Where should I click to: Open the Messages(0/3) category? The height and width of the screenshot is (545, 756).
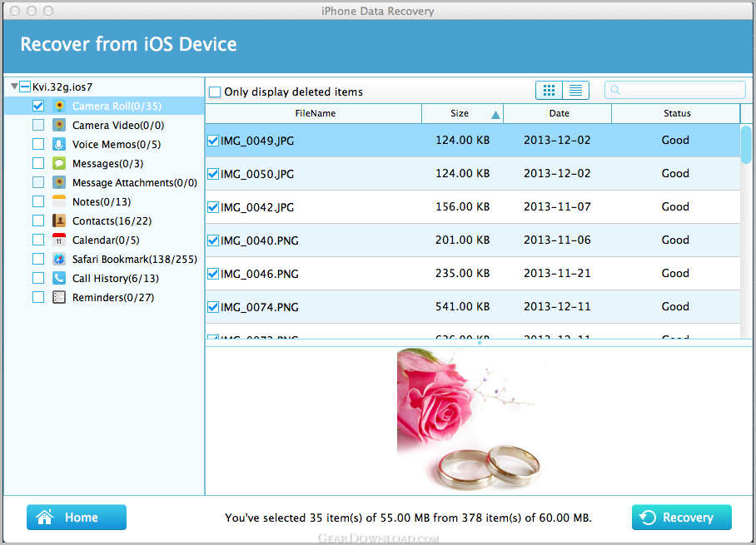click(107, 164)
